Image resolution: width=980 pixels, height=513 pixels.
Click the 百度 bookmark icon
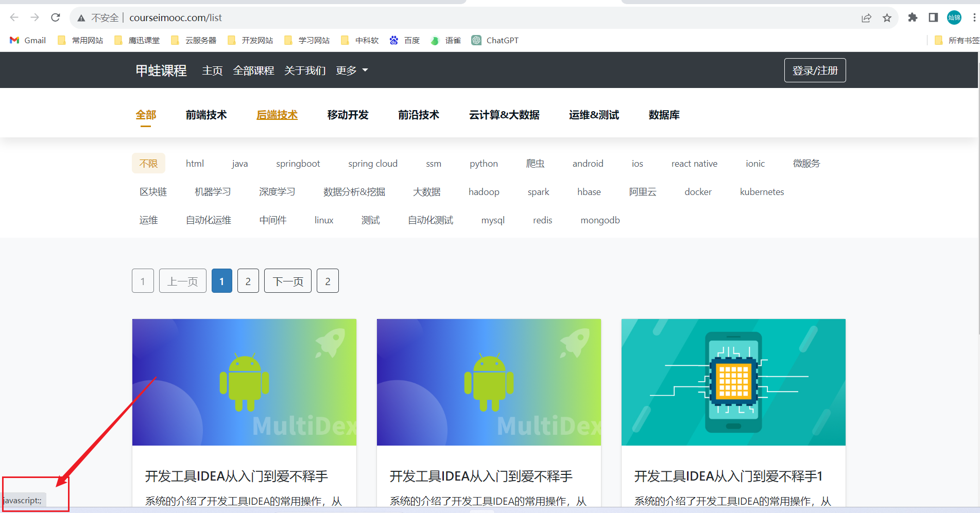click(394, 40)
